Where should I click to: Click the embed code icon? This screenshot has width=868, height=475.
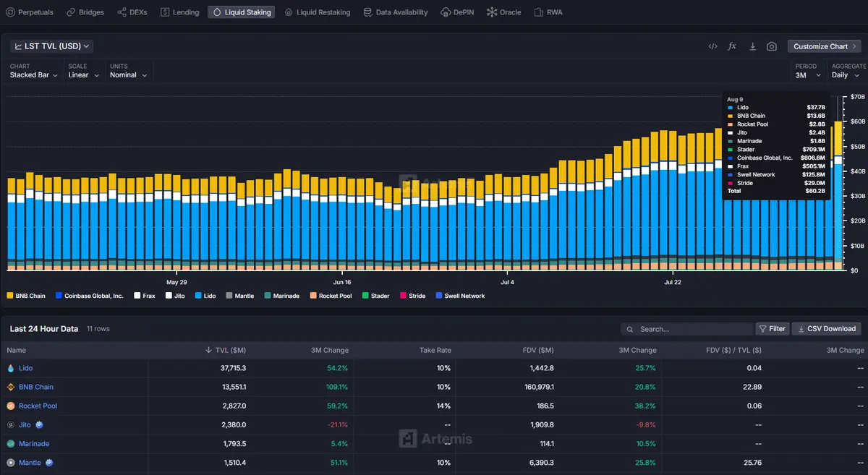pos(712,46)
